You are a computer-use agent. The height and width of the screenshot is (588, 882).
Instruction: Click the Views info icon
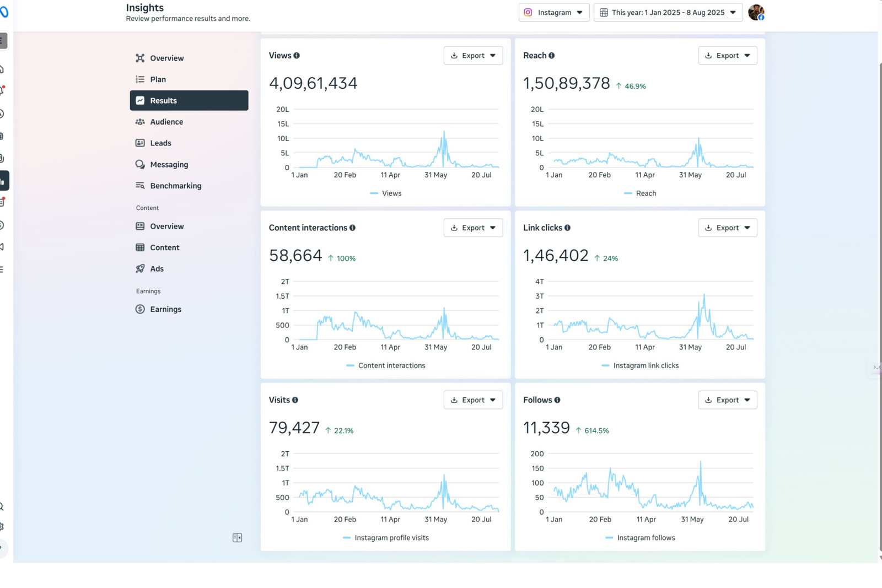(297, 56)
